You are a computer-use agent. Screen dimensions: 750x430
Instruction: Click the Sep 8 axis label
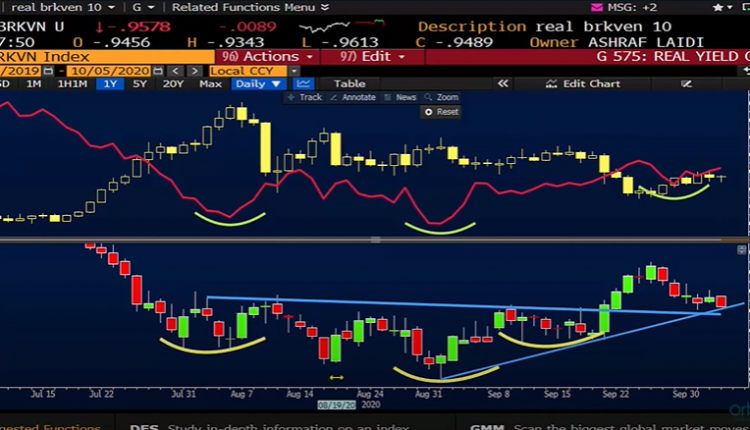(x=499, y=394)
